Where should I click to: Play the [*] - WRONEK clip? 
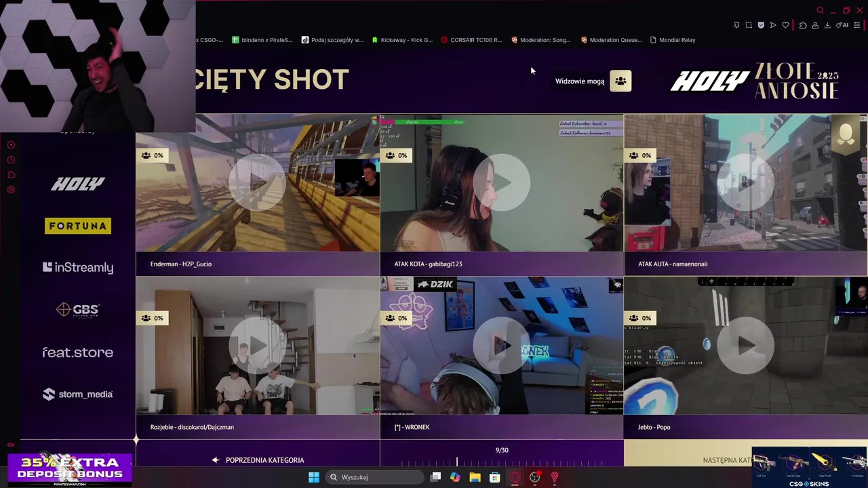tap(501, 345)
